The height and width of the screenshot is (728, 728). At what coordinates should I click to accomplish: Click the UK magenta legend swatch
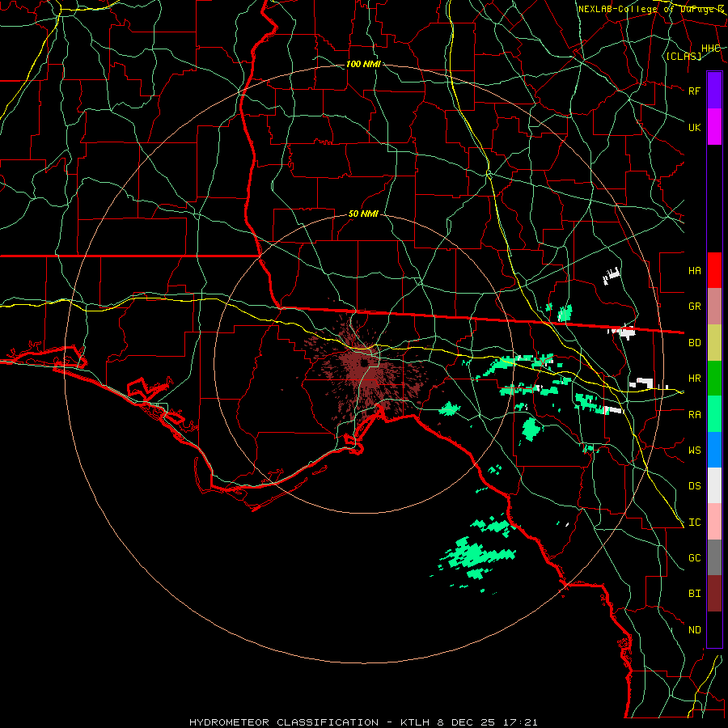pos(714,127)
